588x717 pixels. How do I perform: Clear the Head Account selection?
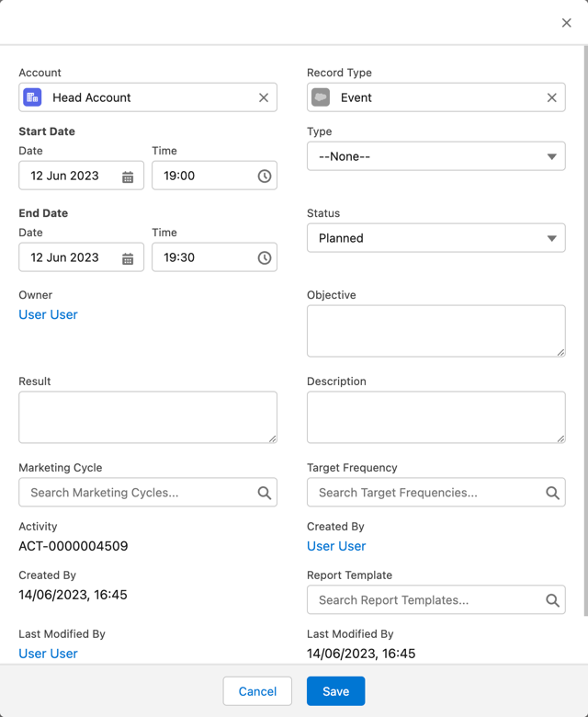pyautogui.click(x=264, y=97)
